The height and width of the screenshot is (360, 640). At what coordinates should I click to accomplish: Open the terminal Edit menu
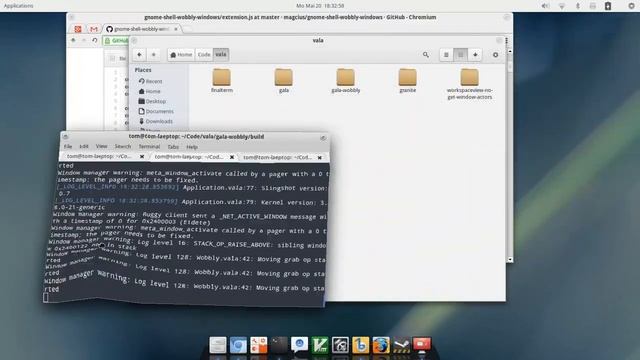[x=84, y=146]
